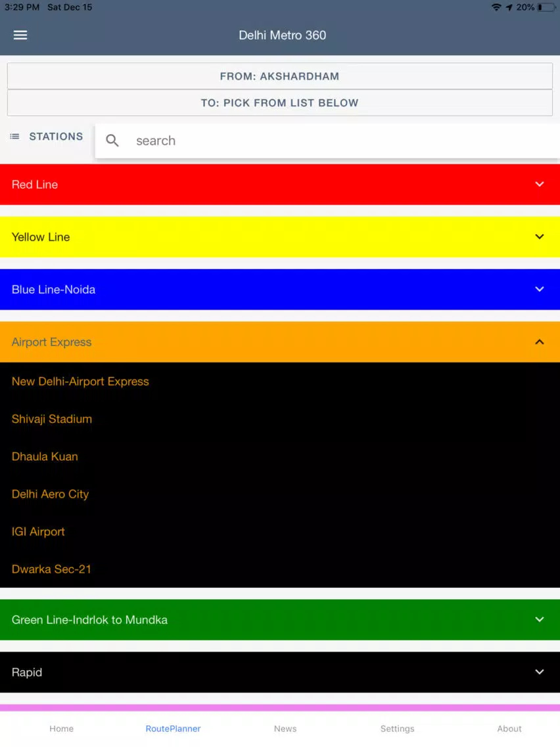Click the Blue Line-Noida label
This screenshot has height=747, width=560.
click(53, 289)
